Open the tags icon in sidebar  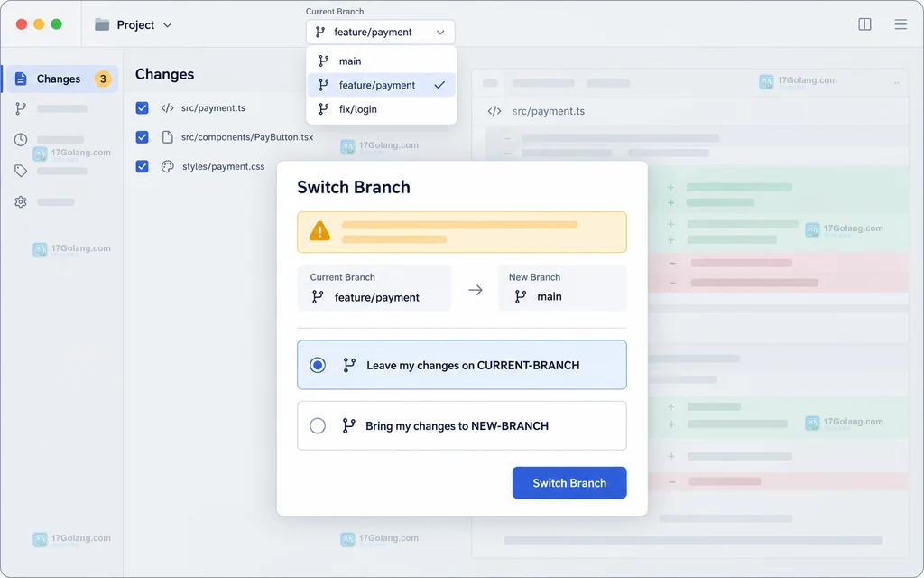tap(21, 171)
